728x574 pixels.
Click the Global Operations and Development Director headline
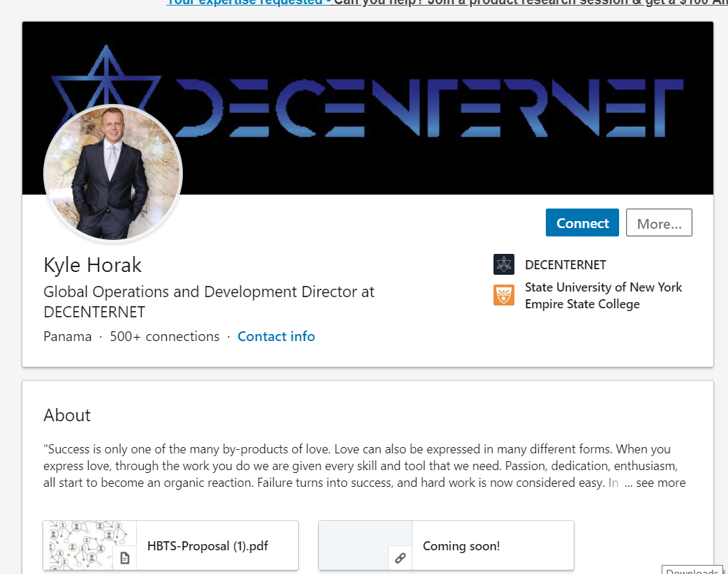tap(209, 301)
